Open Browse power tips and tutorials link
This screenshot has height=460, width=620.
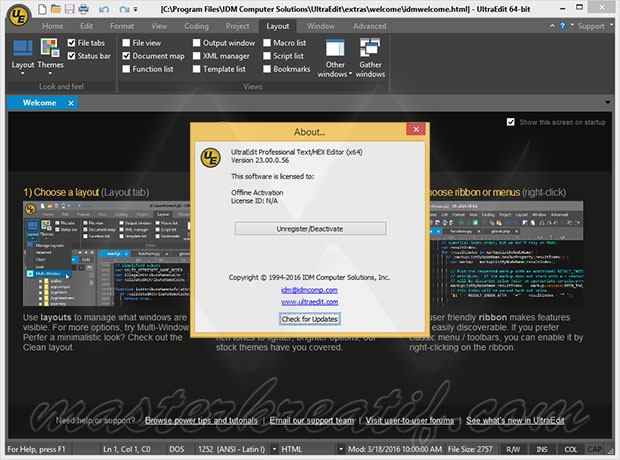(201, 420)
